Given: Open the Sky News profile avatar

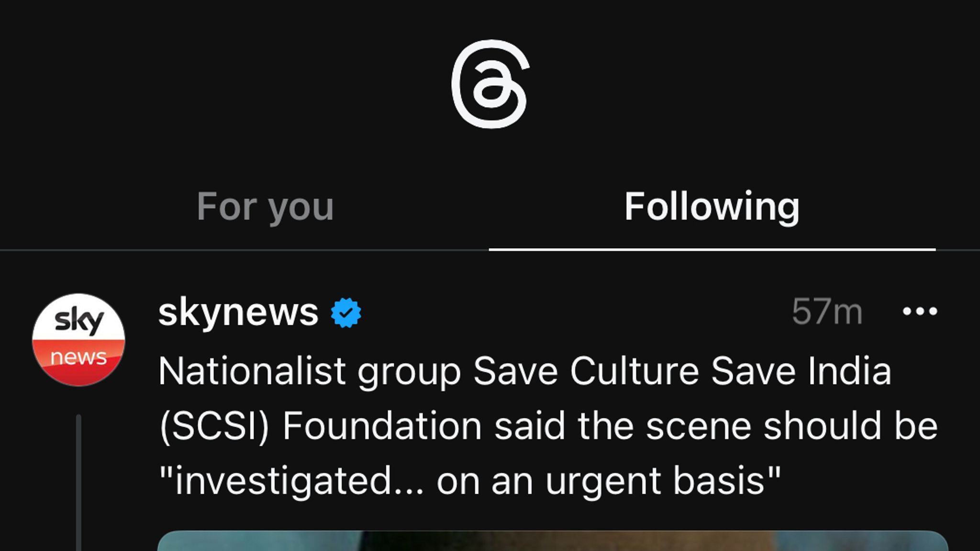Looking at the screenshot, I should click(78, 340).
